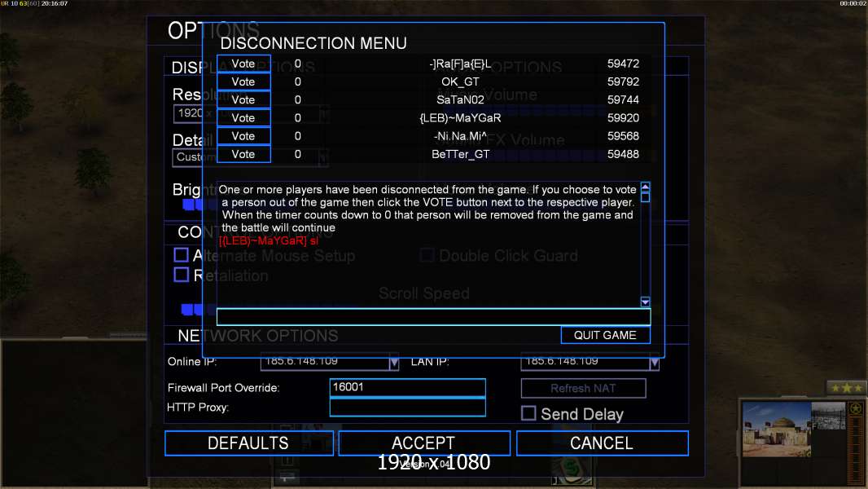The height and width of the screenshot is (489, 868).
Task: Cancel the Options window
Action: (602, 443)
